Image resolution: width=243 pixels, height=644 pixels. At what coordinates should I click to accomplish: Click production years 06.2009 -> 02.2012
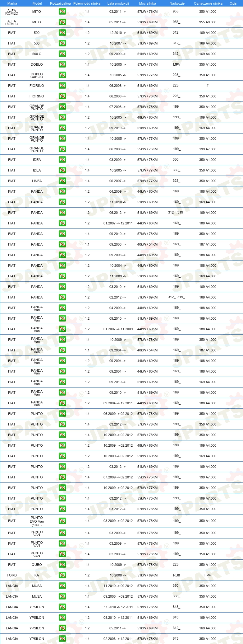[x=118, y=414]
